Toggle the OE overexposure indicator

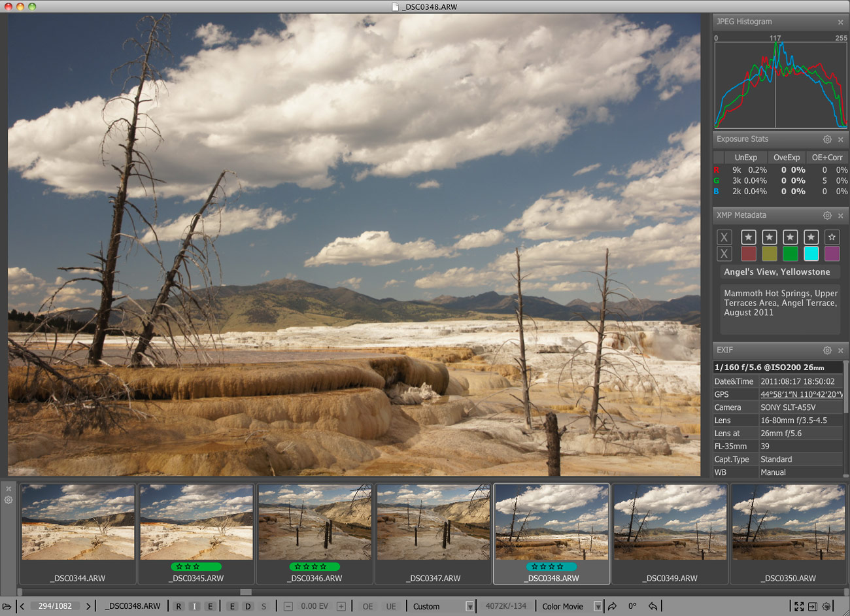(x=368, y=606)
